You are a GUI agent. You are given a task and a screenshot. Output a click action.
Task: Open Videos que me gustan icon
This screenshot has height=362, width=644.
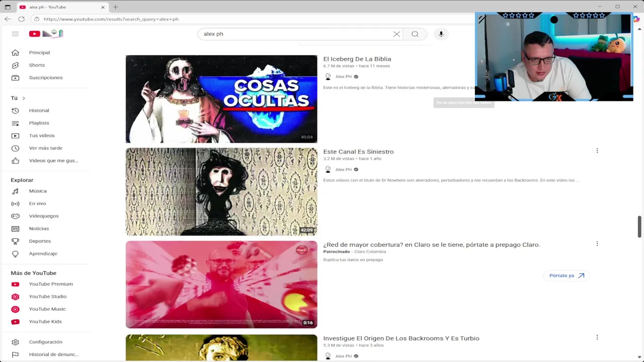tap(15, 160)
